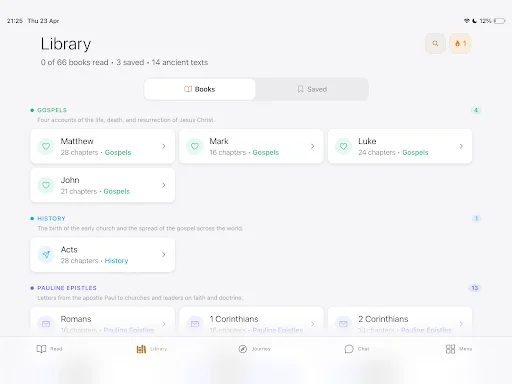Click the '0 of 66 books read' summary
The height and width of the screenshot is (384, 512).
point(75,62)
